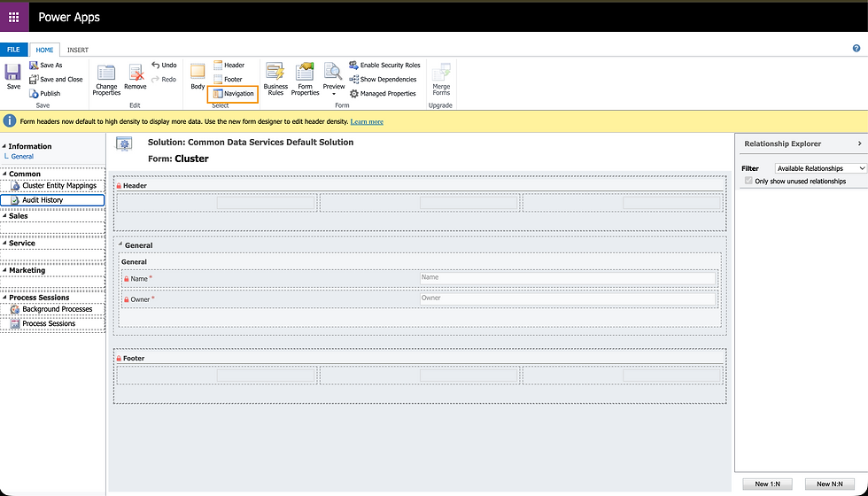This screenshot has width=868, height=496.
Task: Open Managed Properties
Action: 383,94
